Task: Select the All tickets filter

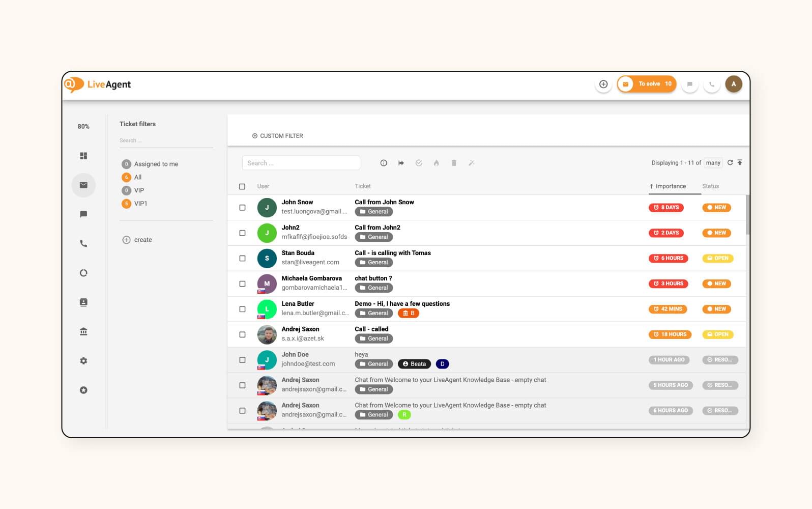Action: click(x=132, y=177)
